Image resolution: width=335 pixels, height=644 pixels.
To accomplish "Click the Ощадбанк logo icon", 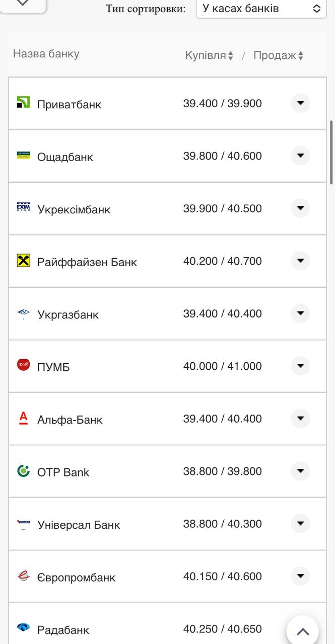I will point(23,155).
